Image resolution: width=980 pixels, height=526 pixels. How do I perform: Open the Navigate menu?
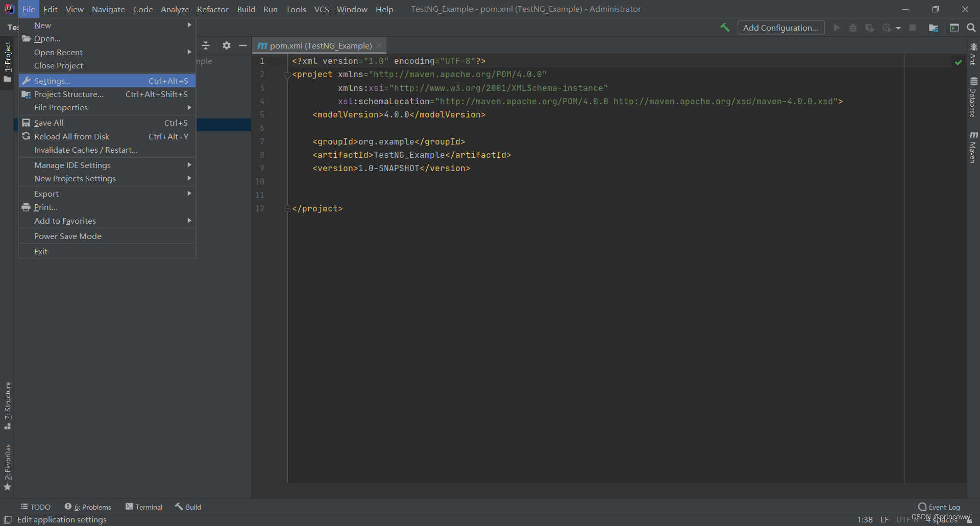108,9
